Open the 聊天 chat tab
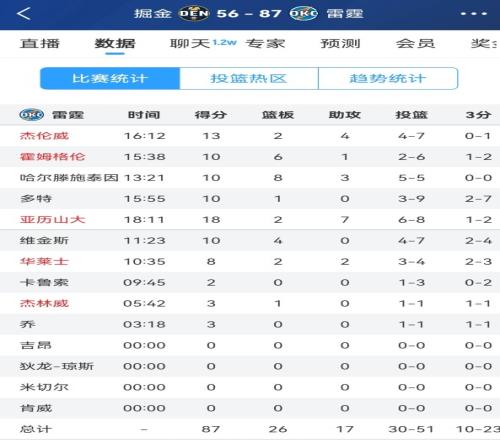 click(190, 43)
